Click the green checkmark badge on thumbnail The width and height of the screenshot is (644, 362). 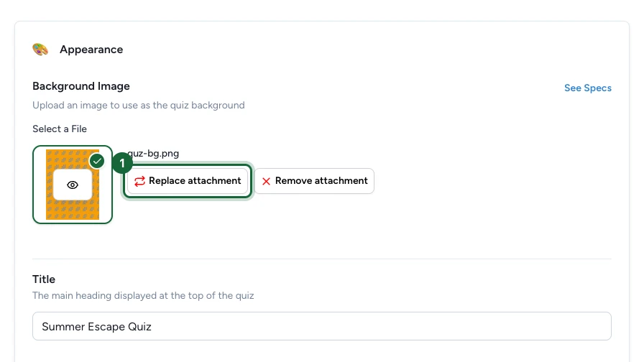pos(97,162)
